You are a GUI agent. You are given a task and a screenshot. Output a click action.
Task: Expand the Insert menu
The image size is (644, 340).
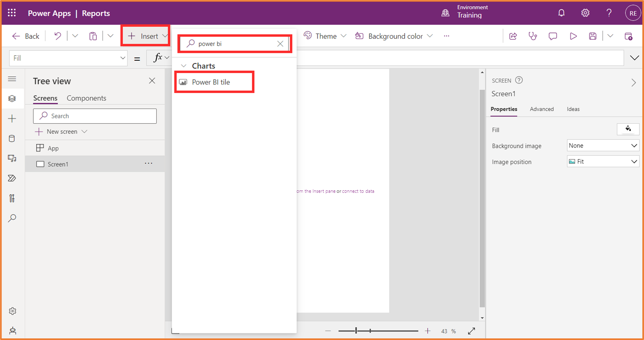point(146,36)
